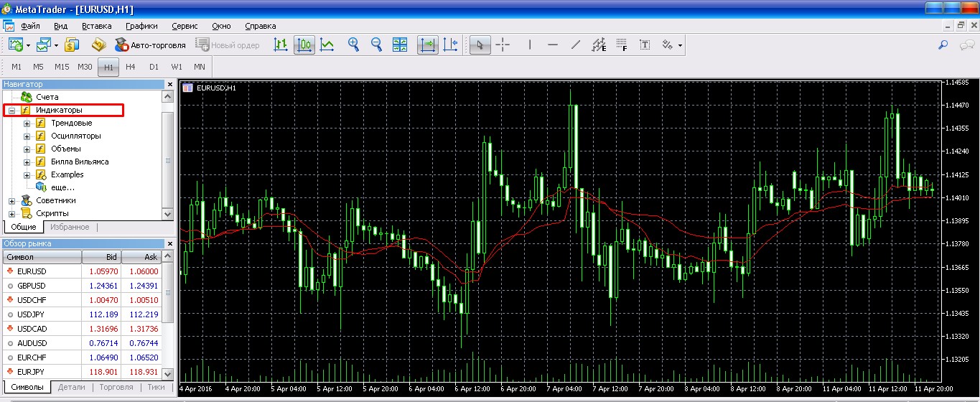Expand the Скрипты tree node

12,214
